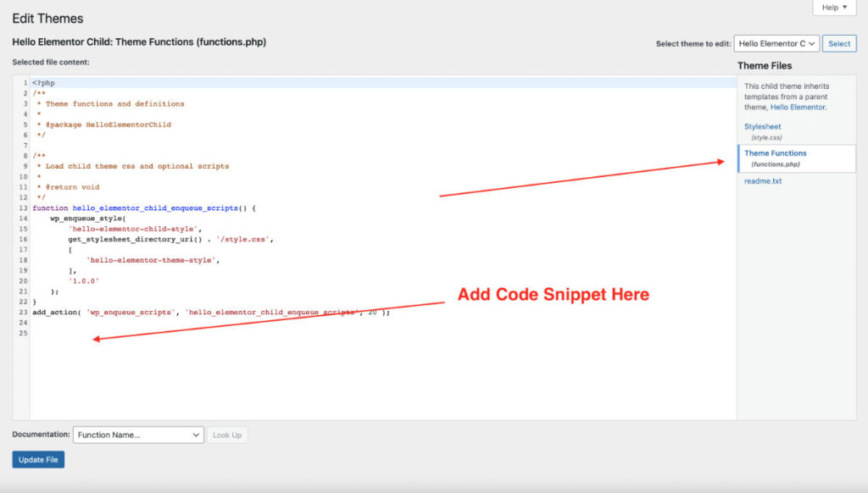The width and height of the screenshot is (868, 493).
Task: Click the add_action line 23
Action: tap(211, 313)
